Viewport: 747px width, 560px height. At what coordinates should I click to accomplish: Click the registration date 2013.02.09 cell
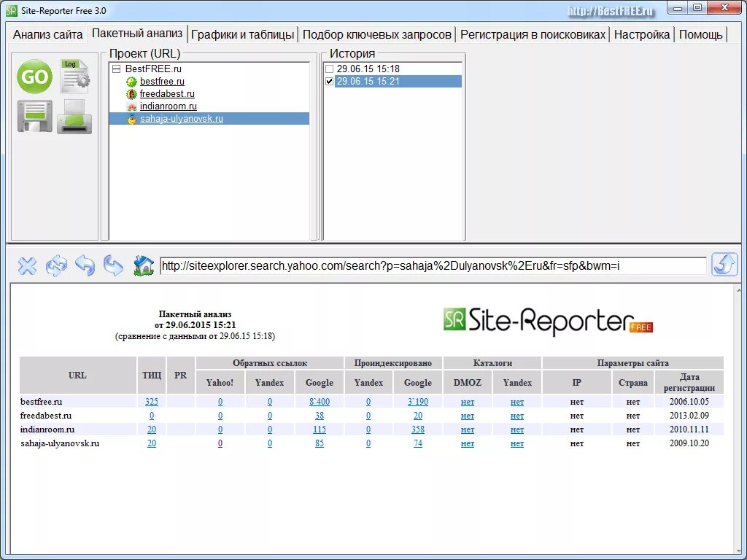(x=689, y=415)
